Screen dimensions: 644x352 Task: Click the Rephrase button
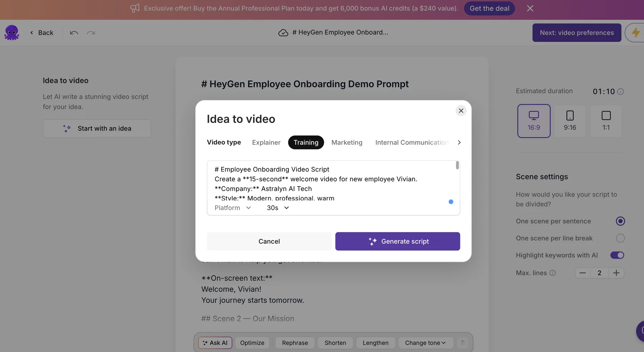pos(295,343)
